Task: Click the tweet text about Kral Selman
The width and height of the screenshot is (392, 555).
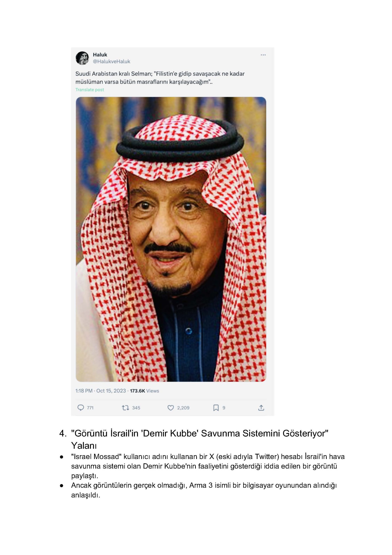Action: (x=160, y=78)
